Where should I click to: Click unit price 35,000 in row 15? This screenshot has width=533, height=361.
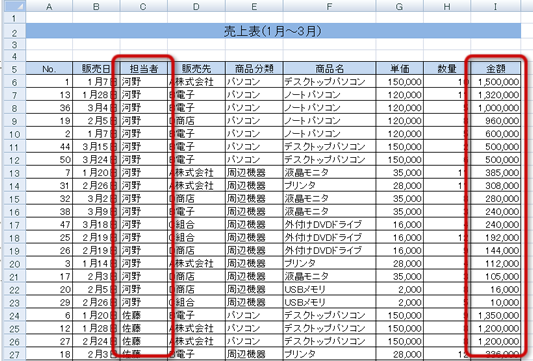[399, 198]
